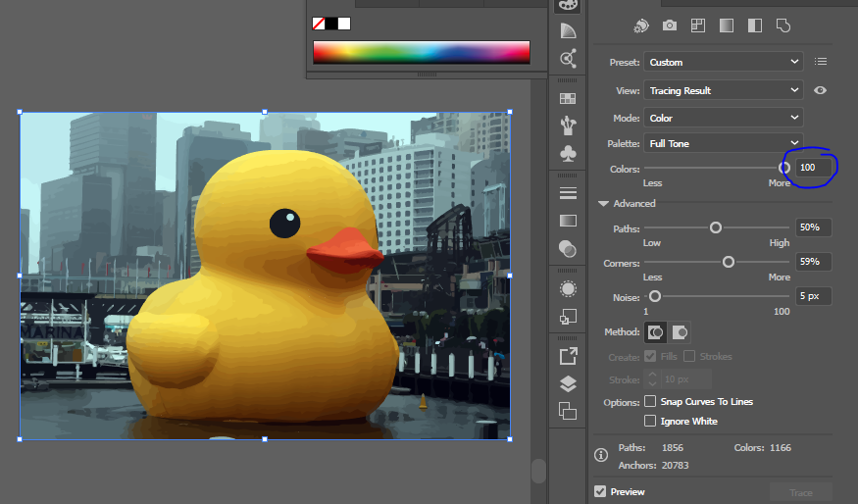This screenshot has height=504, width=858.
Task: Open the View dropdown showing Tracing Result
Action: (724, 90)
